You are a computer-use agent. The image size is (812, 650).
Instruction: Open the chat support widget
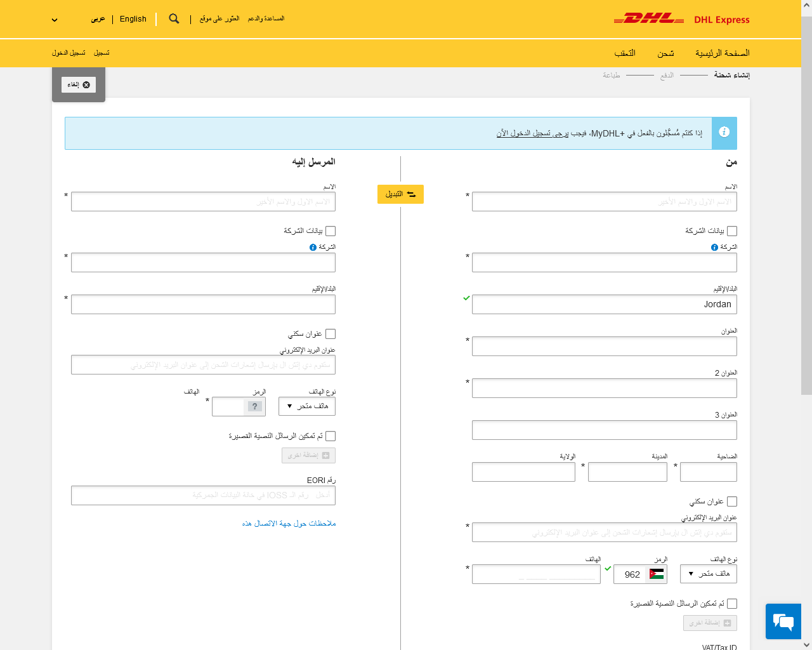click(x=783, y=621)
